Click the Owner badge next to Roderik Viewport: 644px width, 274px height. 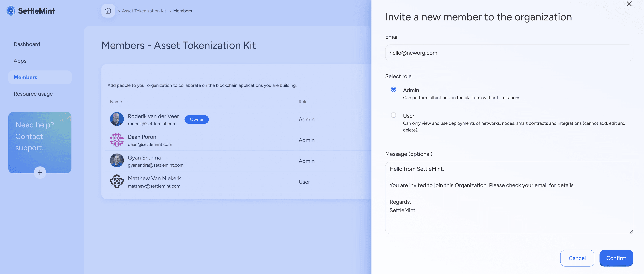pos(197,119)
